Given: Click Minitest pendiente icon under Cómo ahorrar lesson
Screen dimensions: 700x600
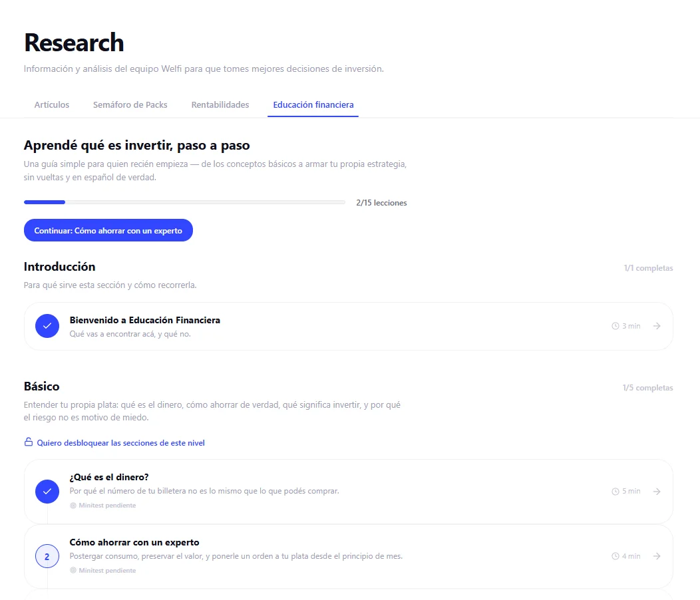Looking at the screenshot, I should [x=73, y=571].
